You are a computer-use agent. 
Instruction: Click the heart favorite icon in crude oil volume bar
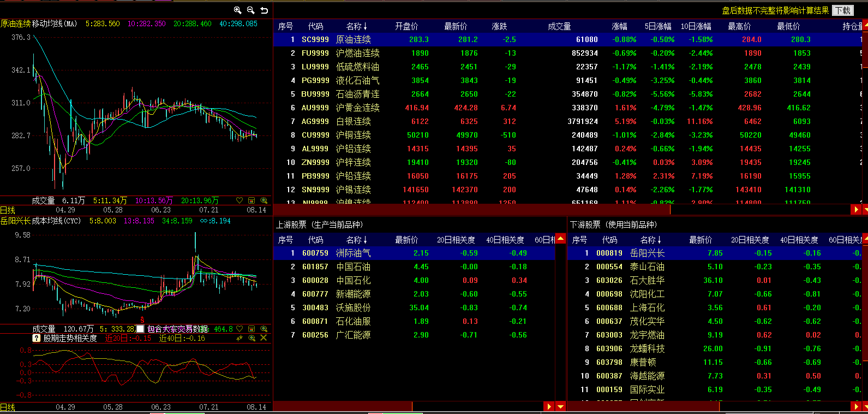240,200
